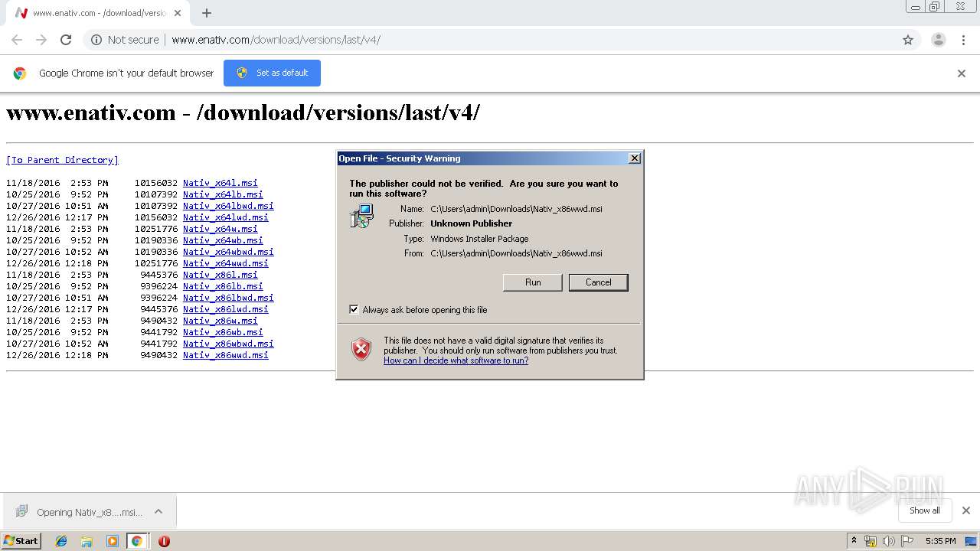Viewport: 980px width, 551px height.
Task: Download Nativ_x86lb.msi
Action: pos(223,286)
